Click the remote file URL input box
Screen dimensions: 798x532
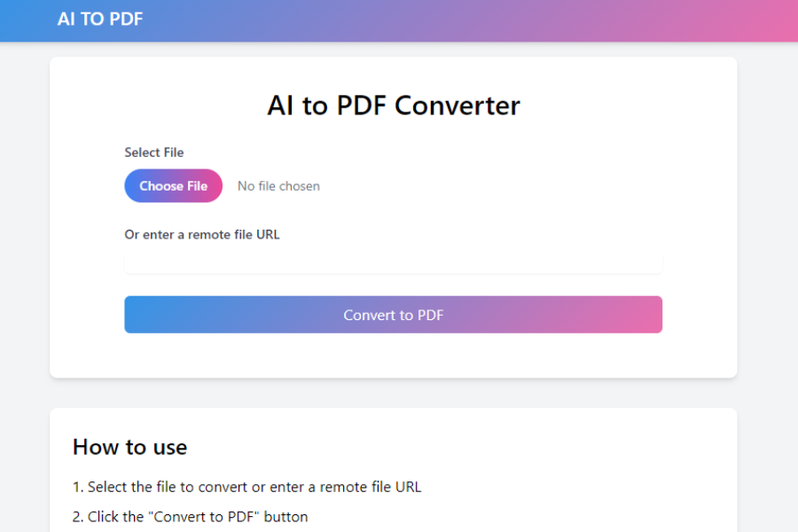click(393, 262)
